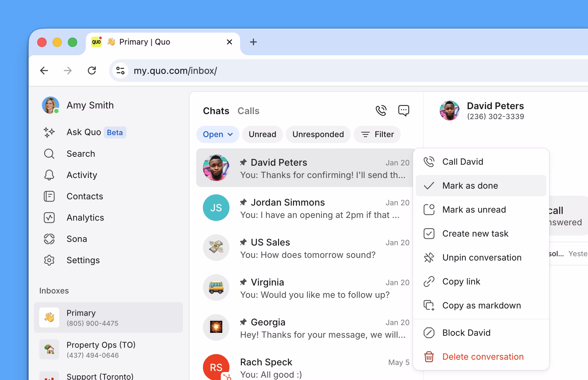Image resolution: width=588 pixels, height=380 pixels.
Task: Click David Peters avatar in conversation header
Action: pos(450,110)
